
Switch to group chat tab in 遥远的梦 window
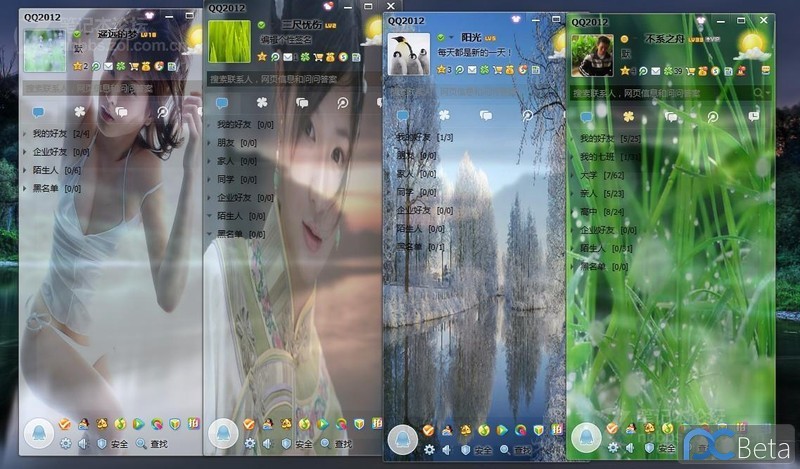click(121, 112)
